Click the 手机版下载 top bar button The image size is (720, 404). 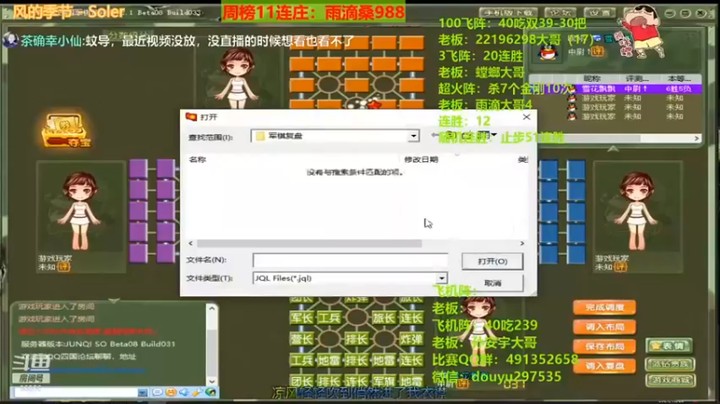tap(508, 13)
